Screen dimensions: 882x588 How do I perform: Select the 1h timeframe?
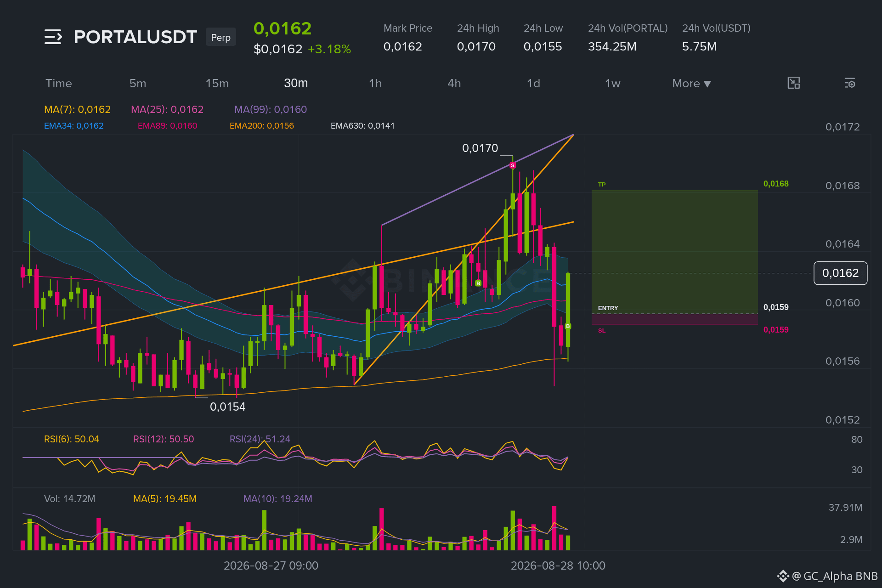coord(375,84)
